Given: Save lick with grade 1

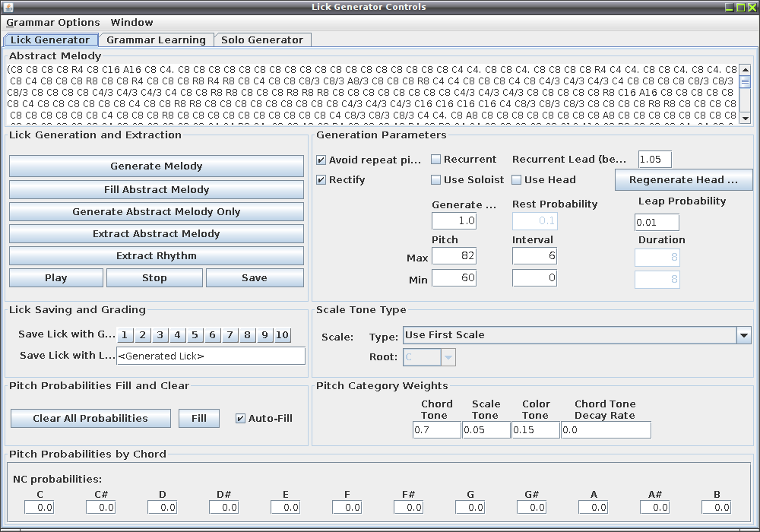Looking at the screenshot, I should 125,335.
